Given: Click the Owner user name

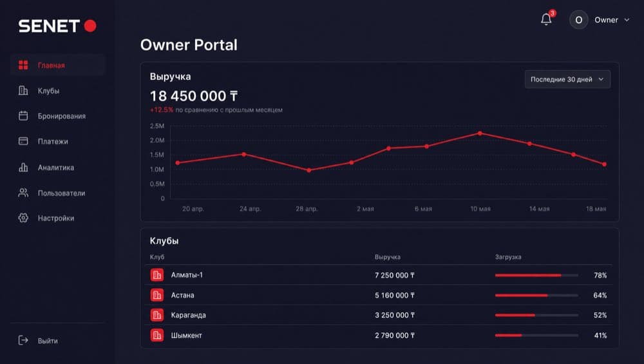Looking at the screenshot, I should pos(606,20).
